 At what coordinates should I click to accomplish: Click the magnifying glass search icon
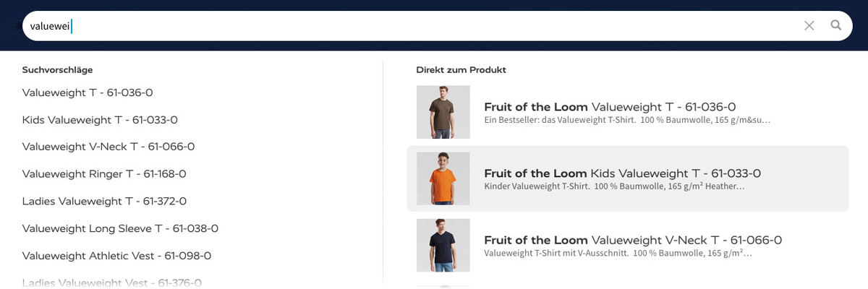[x=835, y=26]
